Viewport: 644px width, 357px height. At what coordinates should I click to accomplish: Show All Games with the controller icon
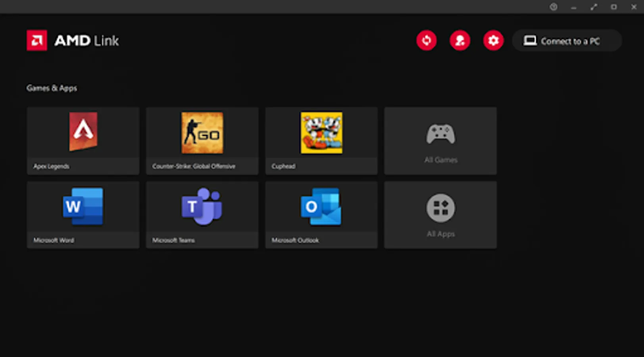(x=440, y=141)
